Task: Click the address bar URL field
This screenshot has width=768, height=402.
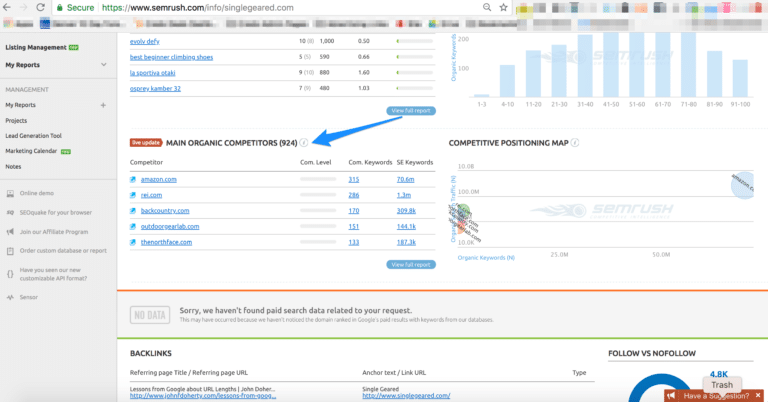Action: (x=289, y=7)
